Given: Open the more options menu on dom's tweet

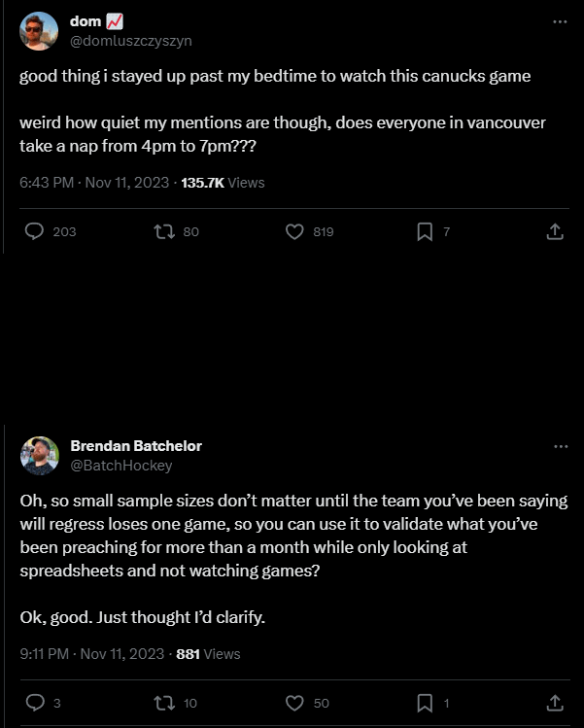Looking at the screenshot, I should [560, 21].
